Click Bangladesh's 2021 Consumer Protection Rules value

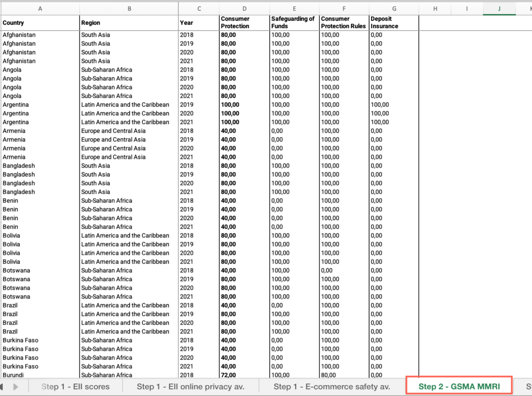344,192
